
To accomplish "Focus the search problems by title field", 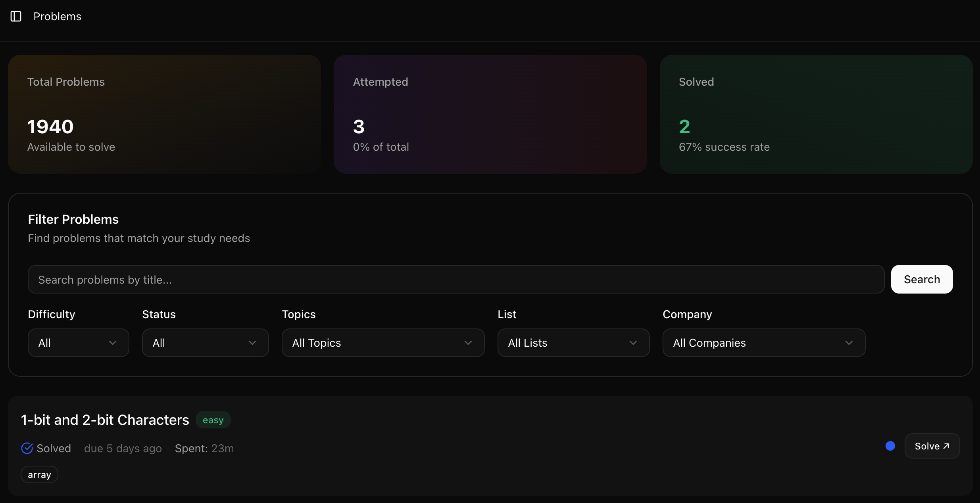I will point(455,279).
